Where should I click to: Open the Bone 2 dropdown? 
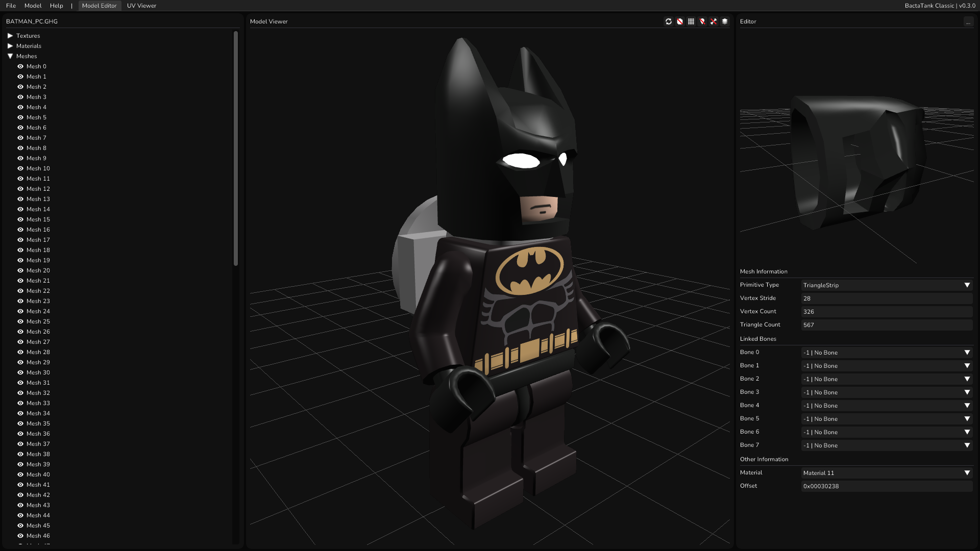(x=887, y=379)
